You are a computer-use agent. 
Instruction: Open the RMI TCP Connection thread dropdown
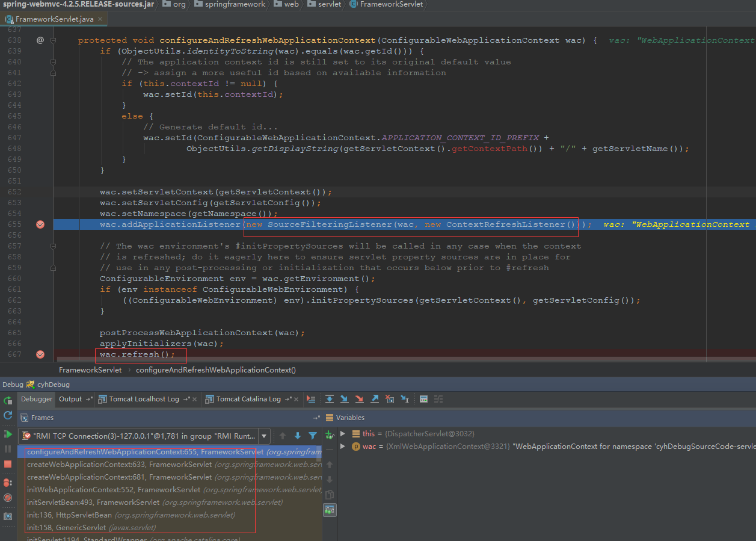(x=264, y=436)
